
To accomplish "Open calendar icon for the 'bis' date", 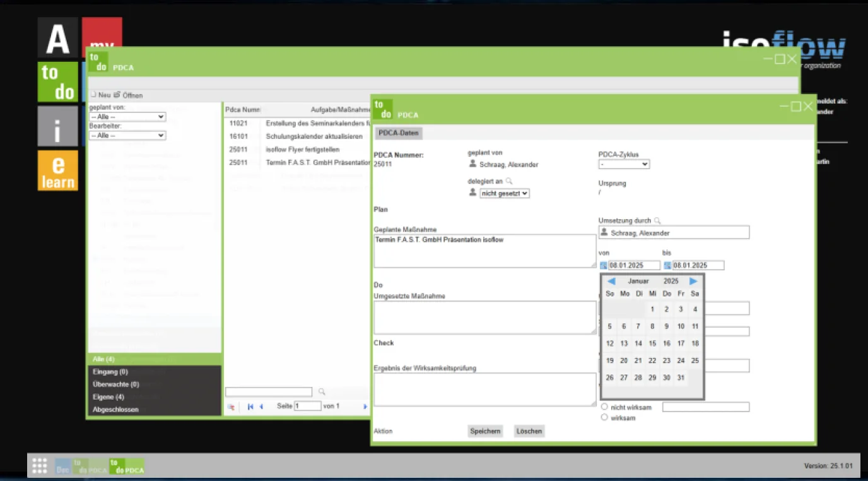I will (x=667, y=266).
